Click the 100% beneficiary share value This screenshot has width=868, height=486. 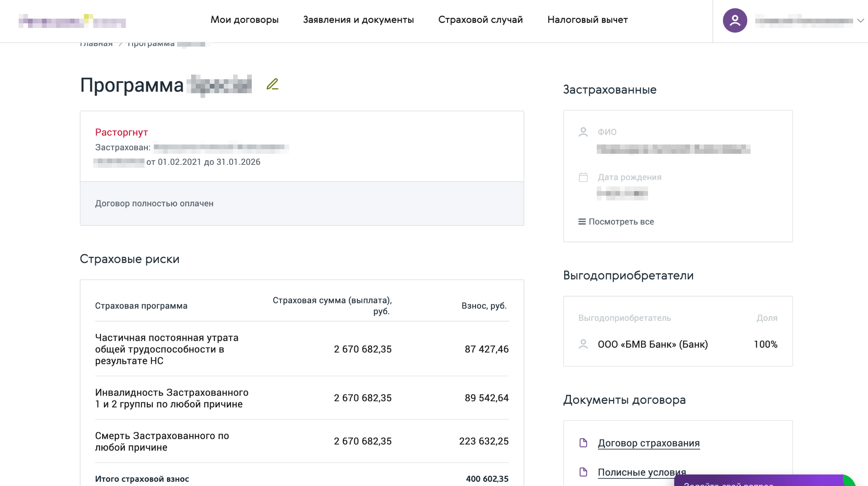[765, 344]
